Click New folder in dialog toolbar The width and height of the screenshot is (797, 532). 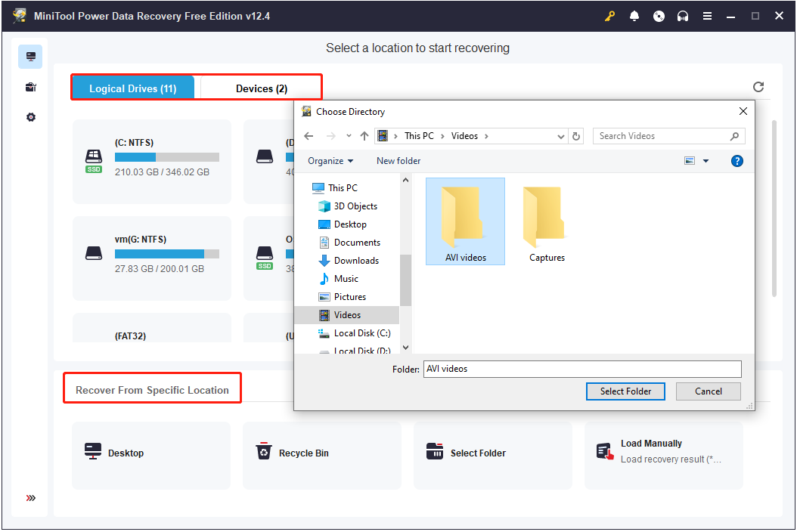point(398,161)
